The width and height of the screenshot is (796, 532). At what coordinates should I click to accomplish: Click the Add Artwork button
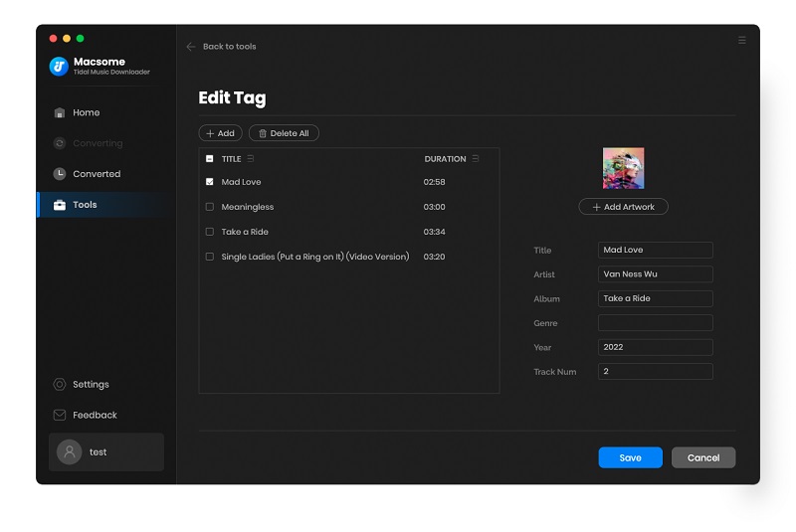(624, 207)
